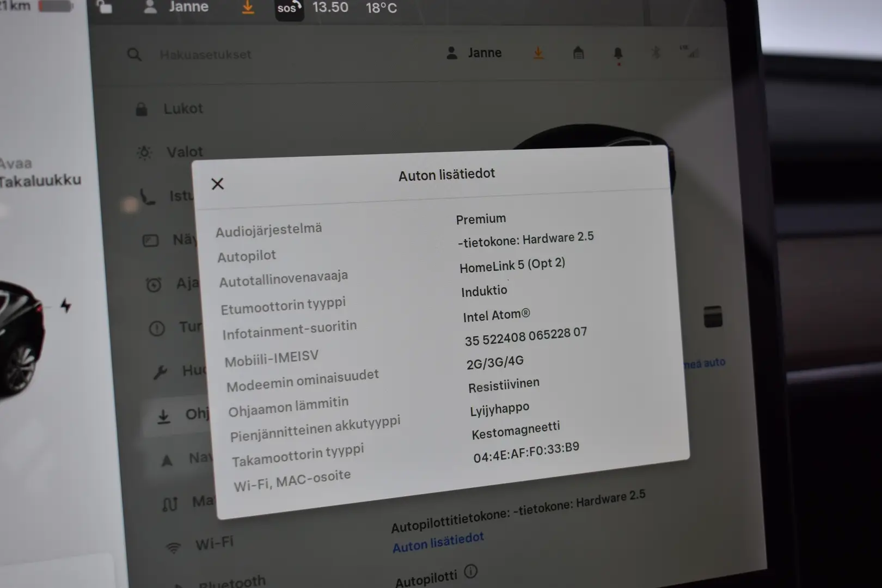Focus the Hakuasetukset search field
This screenshot has height=588, width=882.
click(x=205, y=54)
